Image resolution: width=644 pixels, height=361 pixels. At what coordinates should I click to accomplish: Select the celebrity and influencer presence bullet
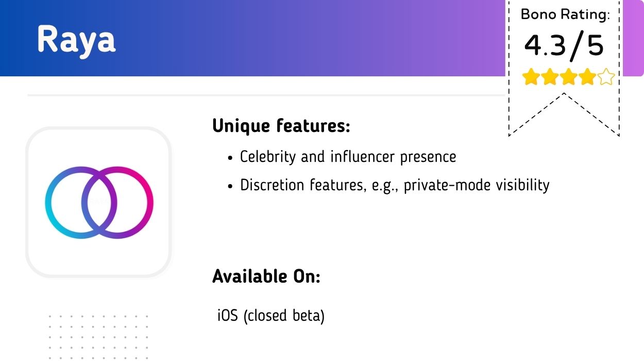(x=348, y=157)
